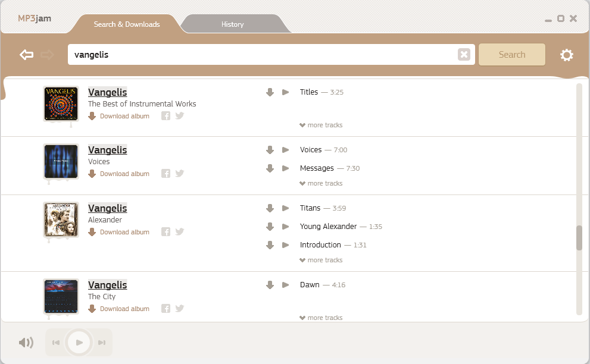Viewport: 590px width, 364px height.
Task: Click The City album cover art
Action: pyautogui.click(x=61, y=296)
